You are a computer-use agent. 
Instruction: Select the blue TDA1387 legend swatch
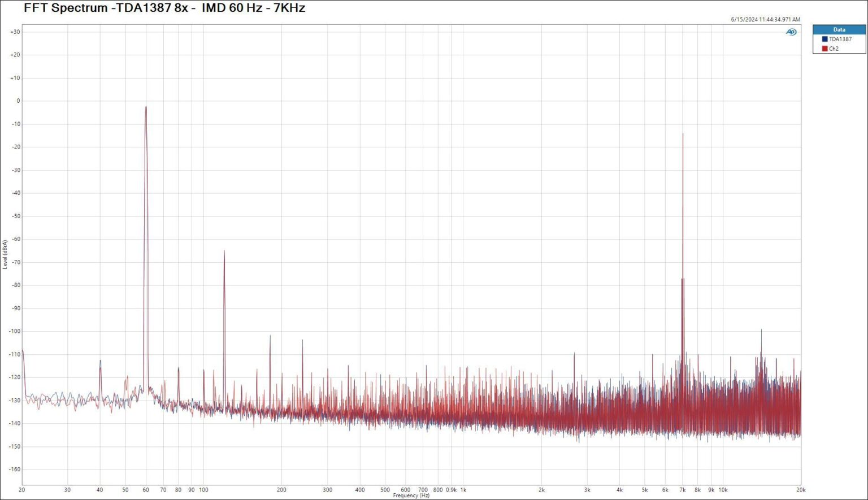tap(824, 39)
